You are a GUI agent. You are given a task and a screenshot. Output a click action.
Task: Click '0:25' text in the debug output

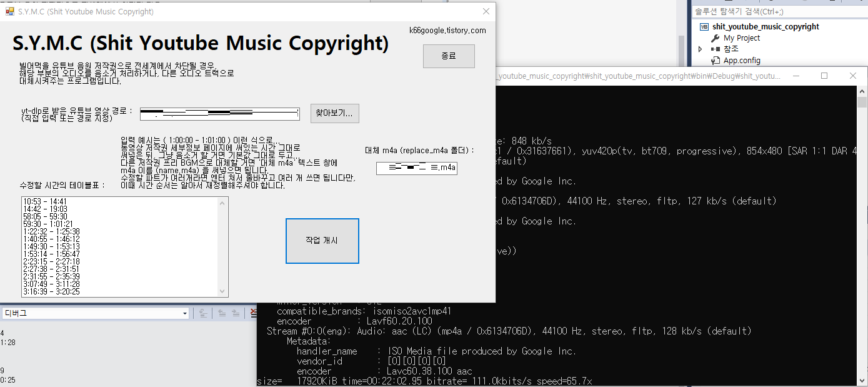tap(8, 380)
